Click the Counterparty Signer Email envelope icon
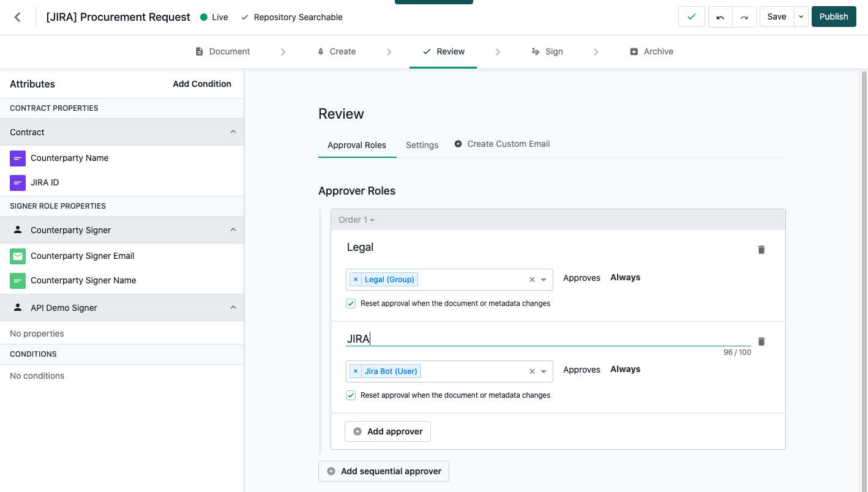 coord(18,256)
